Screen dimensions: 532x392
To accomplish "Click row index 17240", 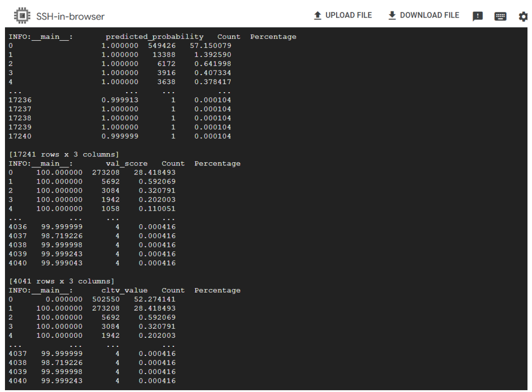I will [x=20, y=137].
